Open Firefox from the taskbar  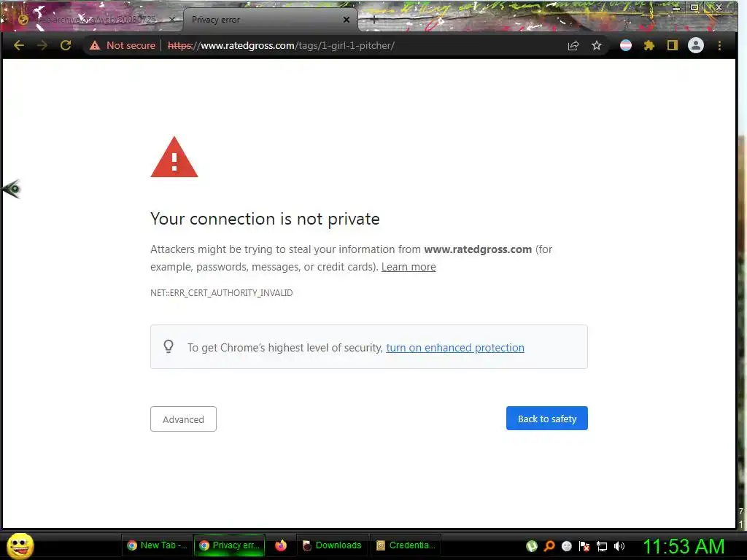pos(281,545)
